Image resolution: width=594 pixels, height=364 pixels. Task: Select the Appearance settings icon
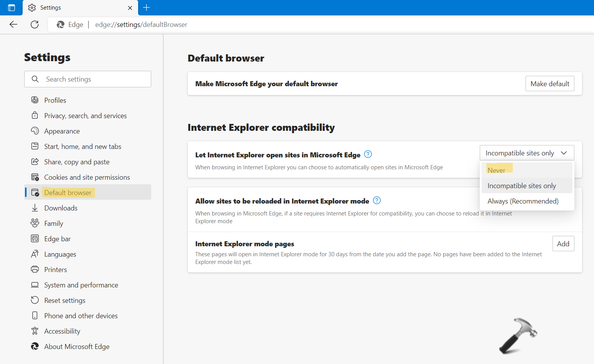click(x=35, y=131)
